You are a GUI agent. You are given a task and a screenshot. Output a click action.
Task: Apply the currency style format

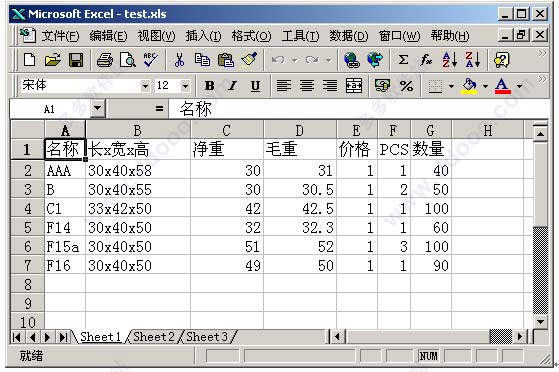click(382, 86)
